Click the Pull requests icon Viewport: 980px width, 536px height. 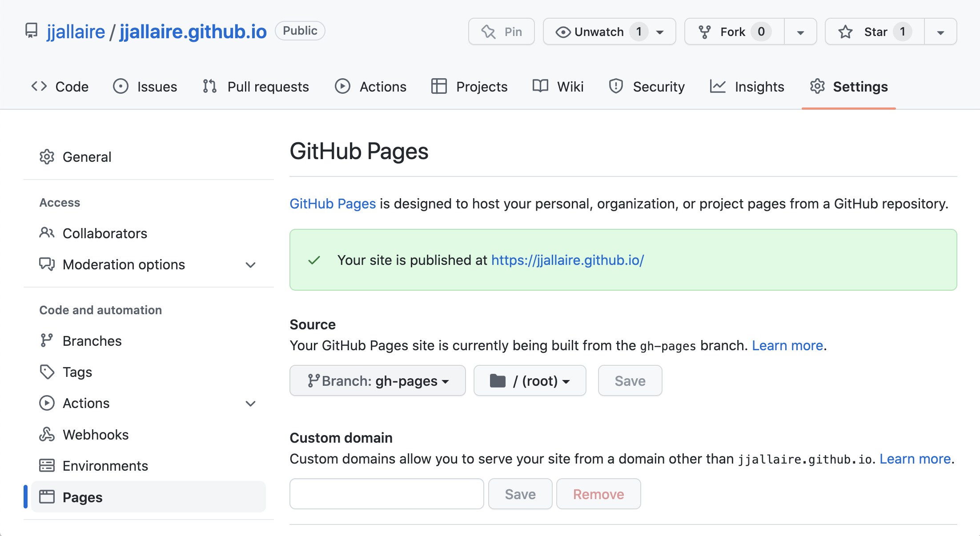(x=209, y=86)
